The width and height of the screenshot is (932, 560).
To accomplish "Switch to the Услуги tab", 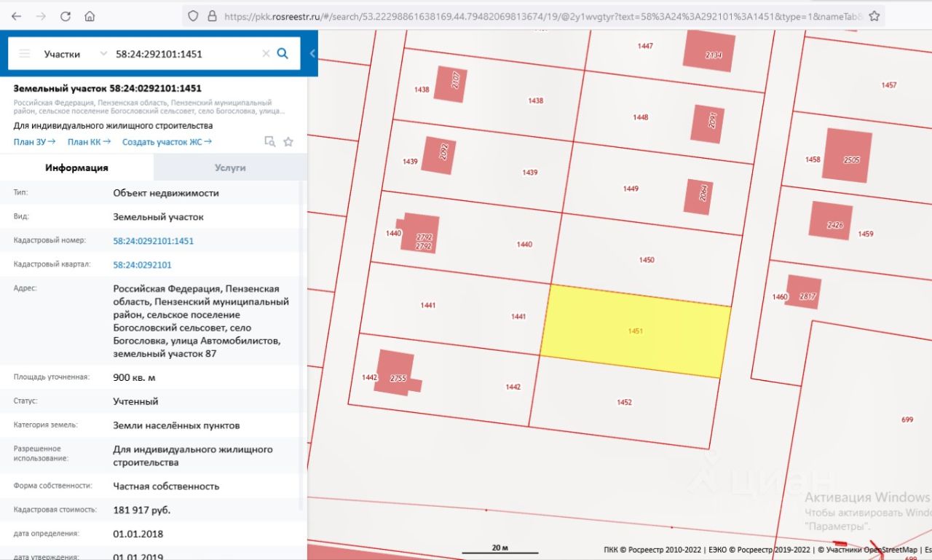I will pos(230,167).
